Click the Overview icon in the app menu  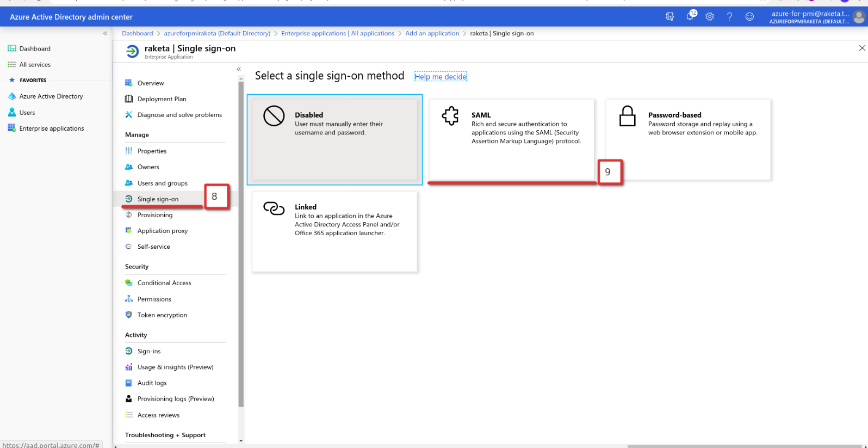pyautogui.click(x=129, y=83)
